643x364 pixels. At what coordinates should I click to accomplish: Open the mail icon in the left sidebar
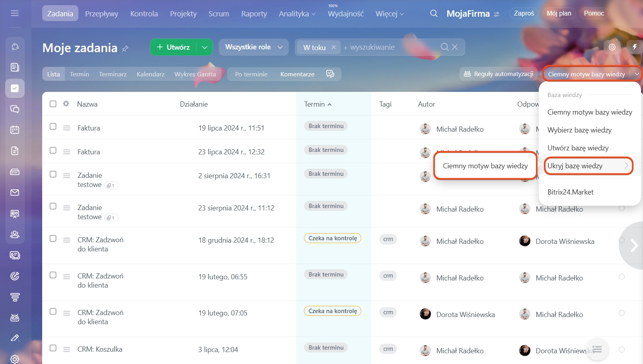pos(15,193)
